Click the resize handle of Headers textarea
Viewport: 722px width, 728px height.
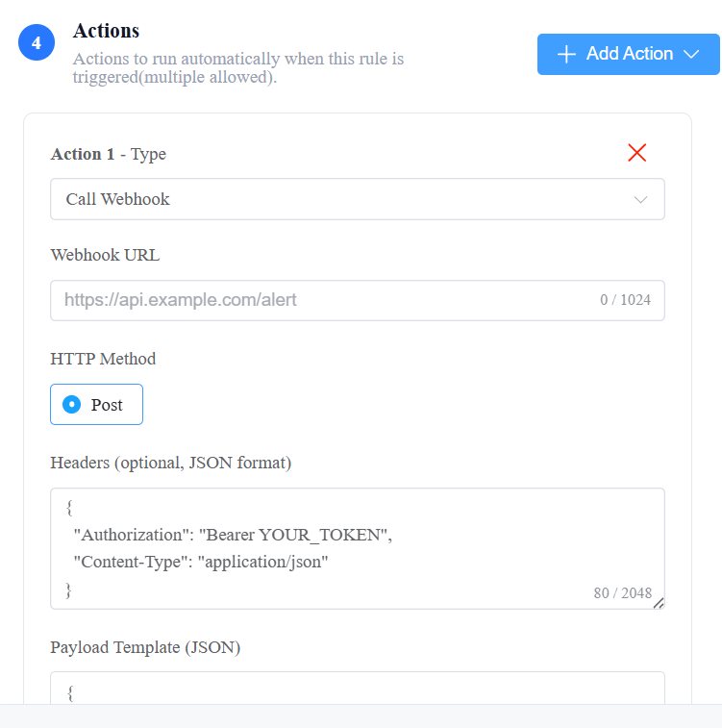[x=659, y=603]
